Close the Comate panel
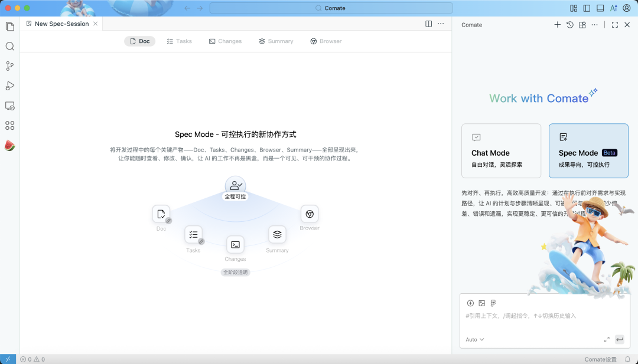 coord(627,25)
